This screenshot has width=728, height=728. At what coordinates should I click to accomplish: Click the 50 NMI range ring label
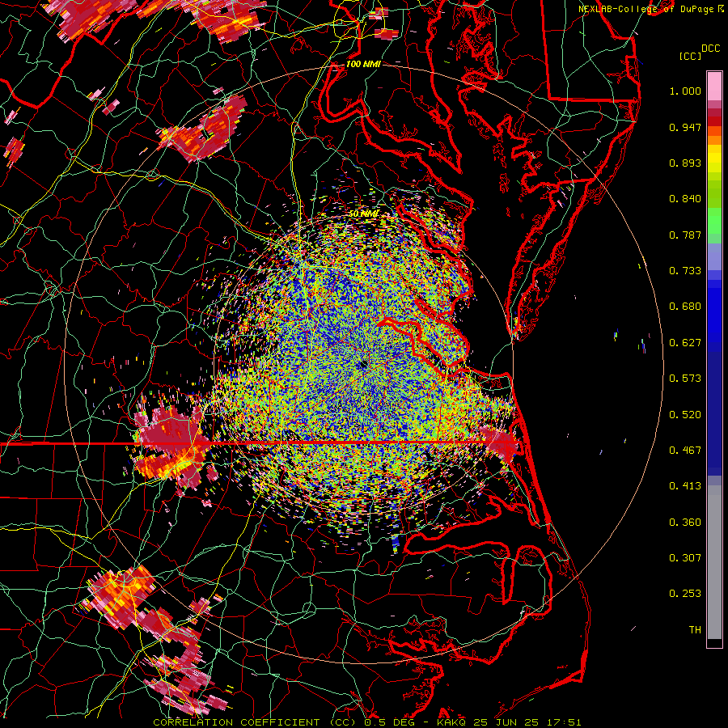click(363, 214)
